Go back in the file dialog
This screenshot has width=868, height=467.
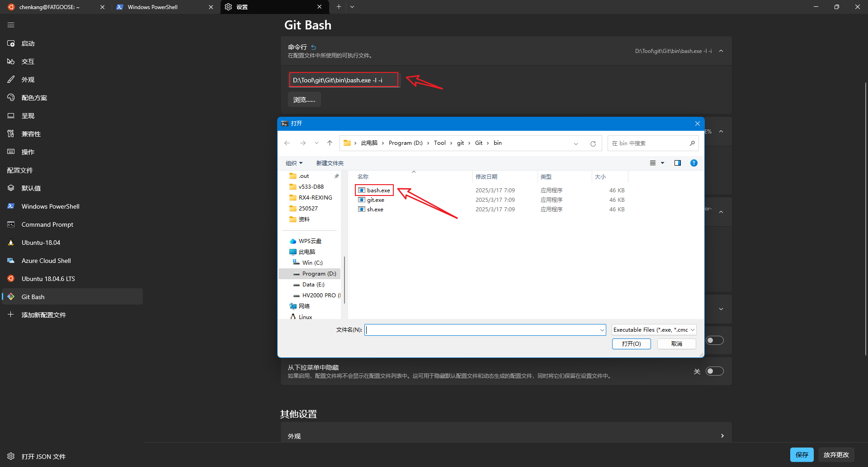coord(287,143)
